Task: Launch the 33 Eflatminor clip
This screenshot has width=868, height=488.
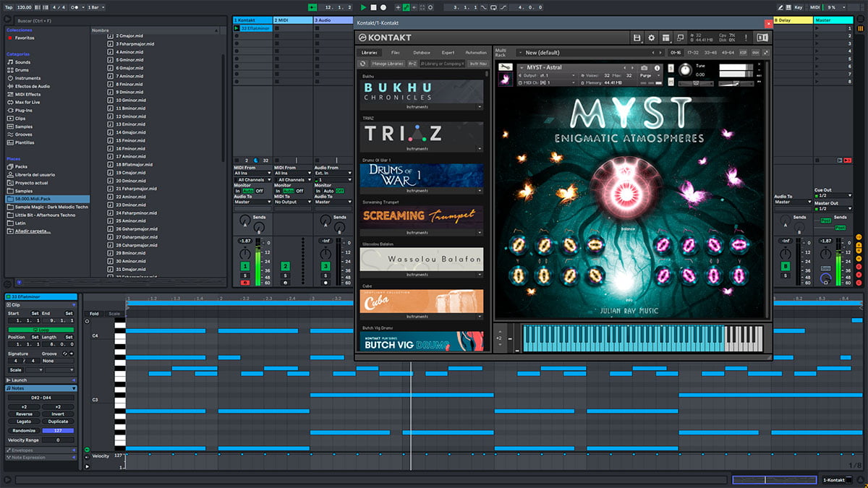Action: point(236,28)
